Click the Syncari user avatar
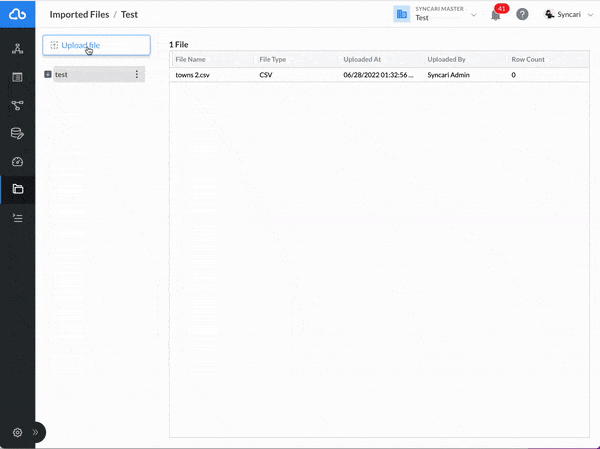This screenshot has width=600, height=449. pos(549,14)
